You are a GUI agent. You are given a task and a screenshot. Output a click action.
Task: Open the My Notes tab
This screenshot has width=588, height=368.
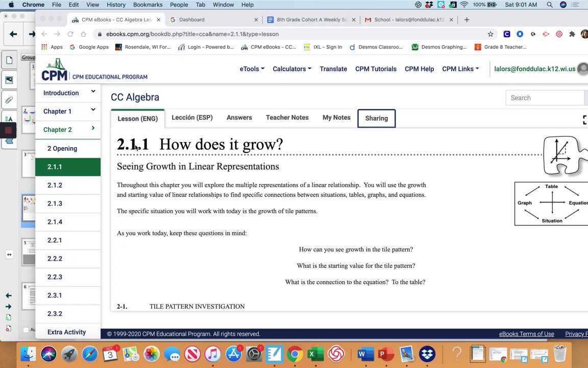[x=336, y=118]
